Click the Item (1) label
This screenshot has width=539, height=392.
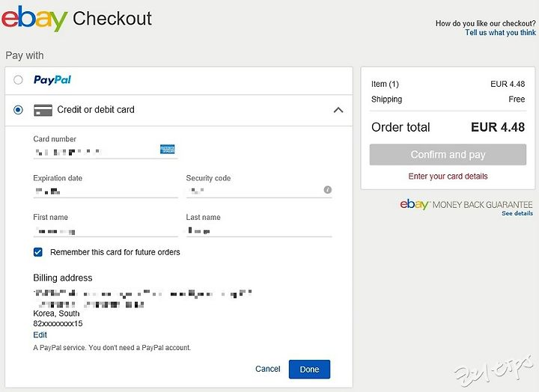tap(385, 85)
